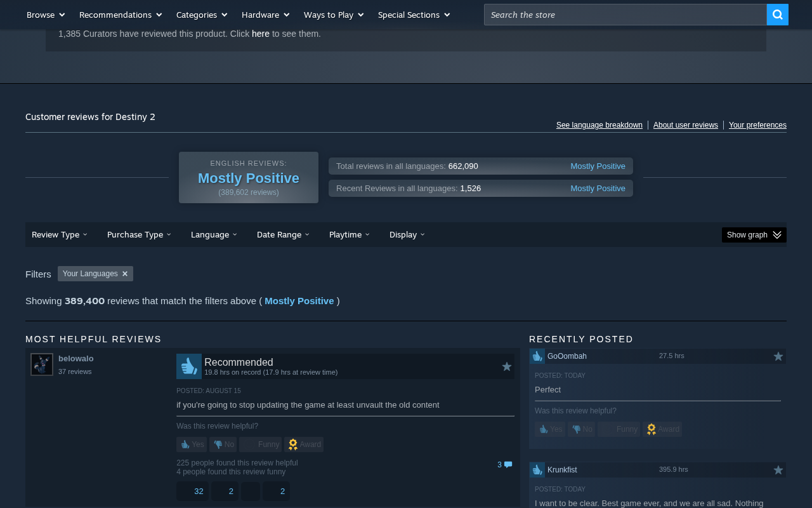Open belowalo's avatar thumbnail
The width and height of the screenshot is (812, 508).
coord(42,364)
